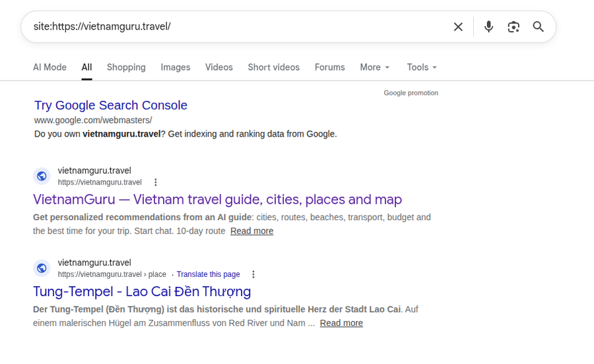Screen dimensions: 594x364
Task: Submit search using magnifying glass icon
Action: coord(539,27)
